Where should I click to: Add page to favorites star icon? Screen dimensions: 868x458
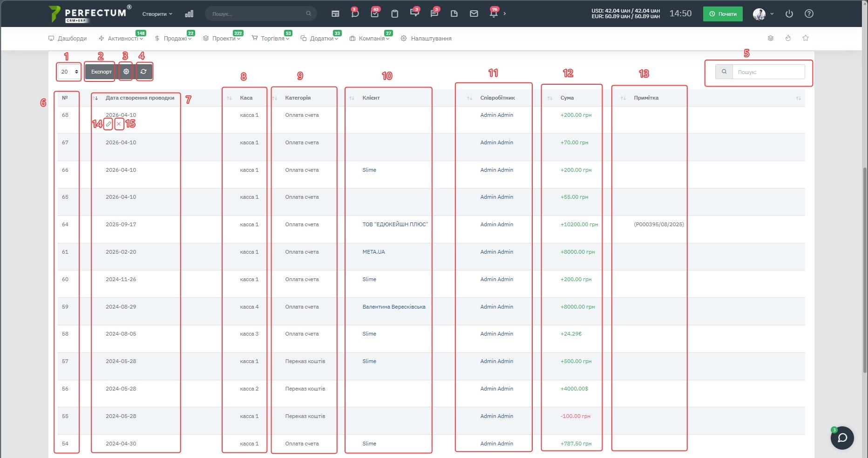click(806, 38)
